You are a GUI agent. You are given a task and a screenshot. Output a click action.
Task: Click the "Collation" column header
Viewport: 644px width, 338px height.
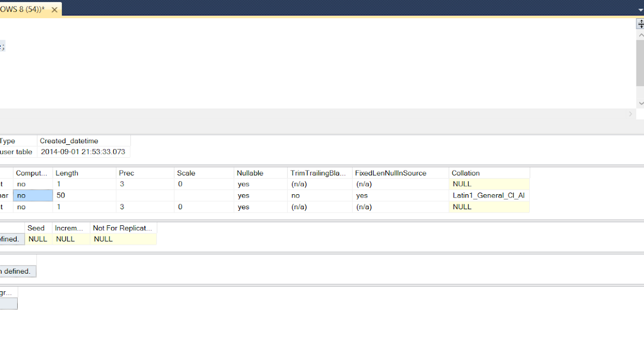tap(465, 173)
